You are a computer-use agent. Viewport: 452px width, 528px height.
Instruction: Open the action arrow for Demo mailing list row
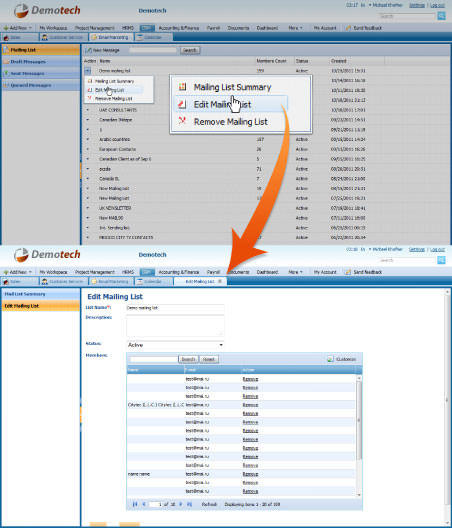coord(88,71)
